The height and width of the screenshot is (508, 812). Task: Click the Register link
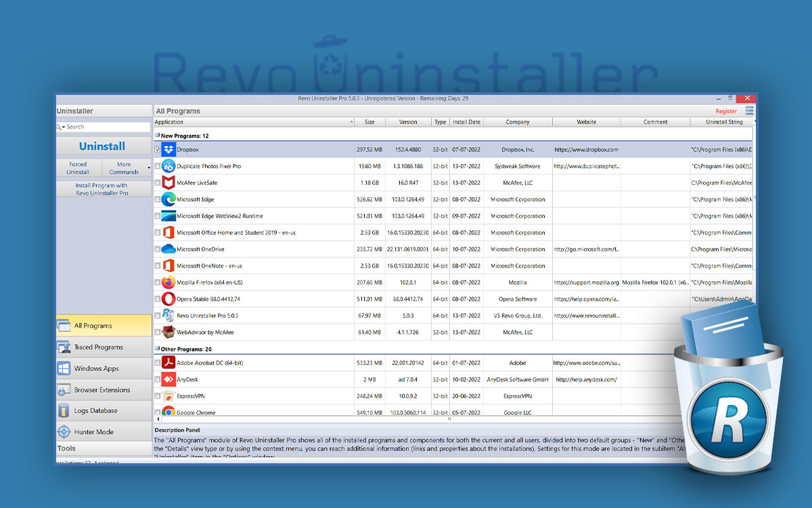(726, 110)
